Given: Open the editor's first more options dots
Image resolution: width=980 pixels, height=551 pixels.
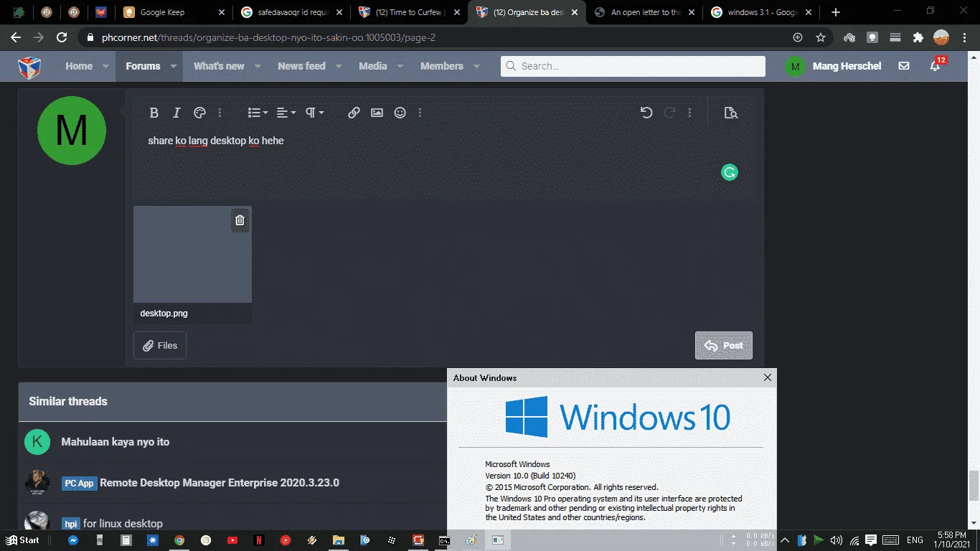Looking at the screenshot, I should pyautogui.click(x=220, y=113).
